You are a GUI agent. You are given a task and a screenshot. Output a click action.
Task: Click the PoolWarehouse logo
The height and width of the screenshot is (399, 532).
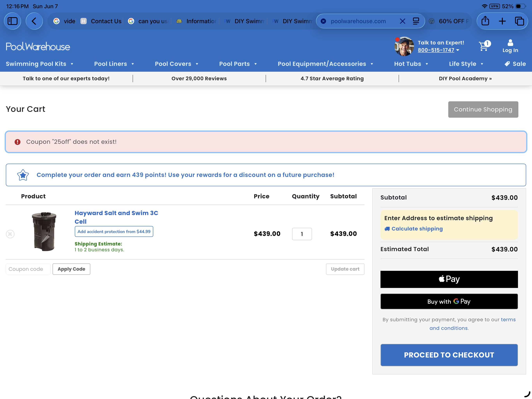coord(38,47)
